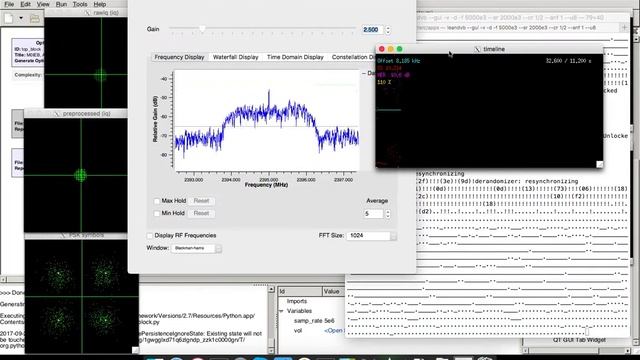640x360 pixels.
Task: Collapse the Variables tree node
Action: [x=281, y=311]
